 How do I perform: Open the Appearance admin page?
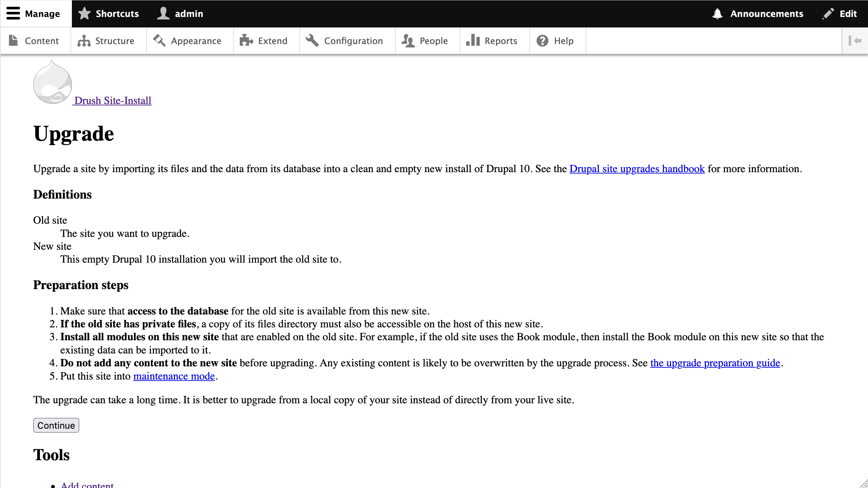pos(196,41)
